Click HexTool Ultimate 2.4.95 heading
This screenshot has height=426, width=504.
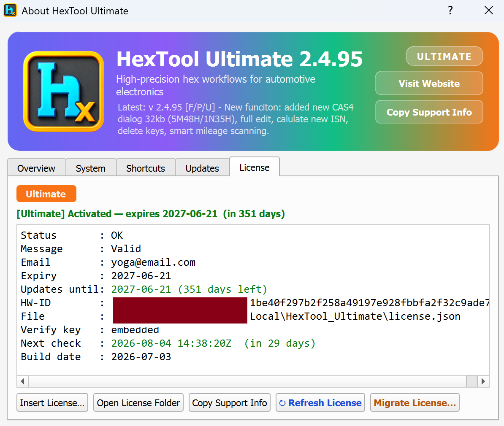239,59
